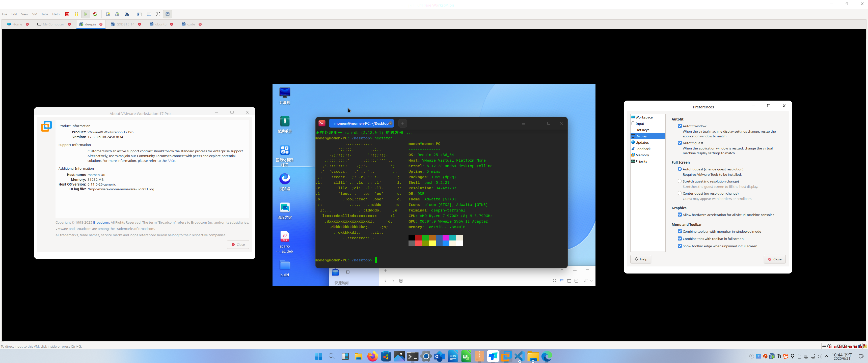
Task: Click Help button in Preferences
Action: tap(641, 259)
